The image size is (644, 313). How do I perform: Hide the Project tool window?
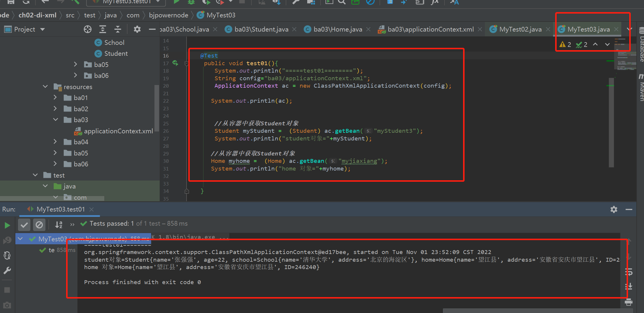152,29
